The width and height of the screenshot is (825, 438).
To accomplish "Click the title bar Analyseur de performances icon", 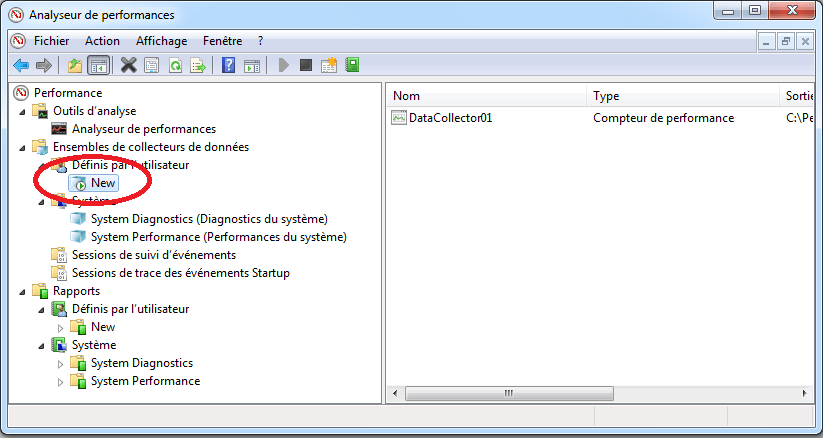I will click(x=16, y=15).
